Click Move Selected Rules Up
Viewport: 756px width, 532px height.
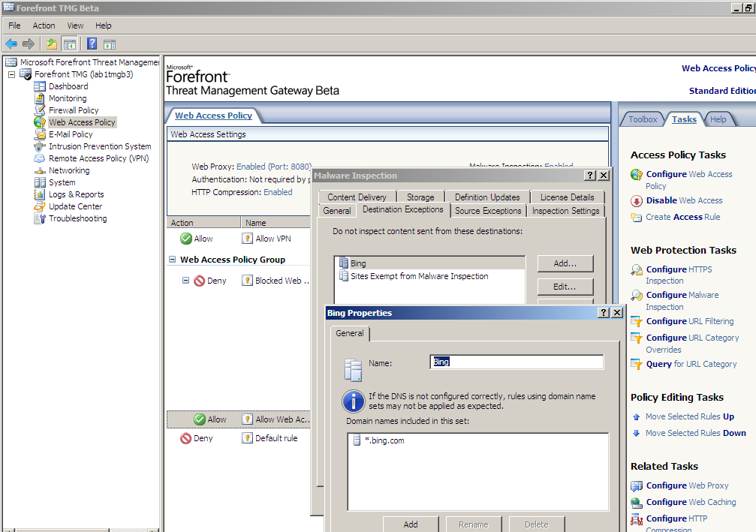(x=689, y=417)
